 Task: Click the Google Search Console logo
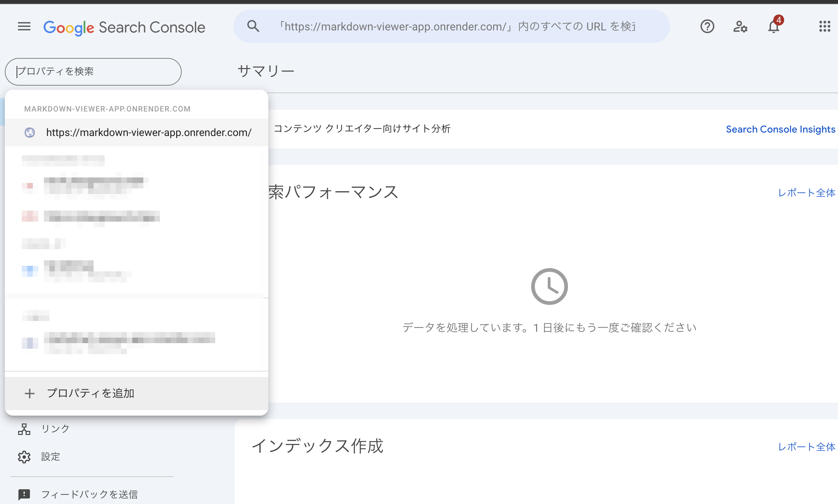pos(124,27)
